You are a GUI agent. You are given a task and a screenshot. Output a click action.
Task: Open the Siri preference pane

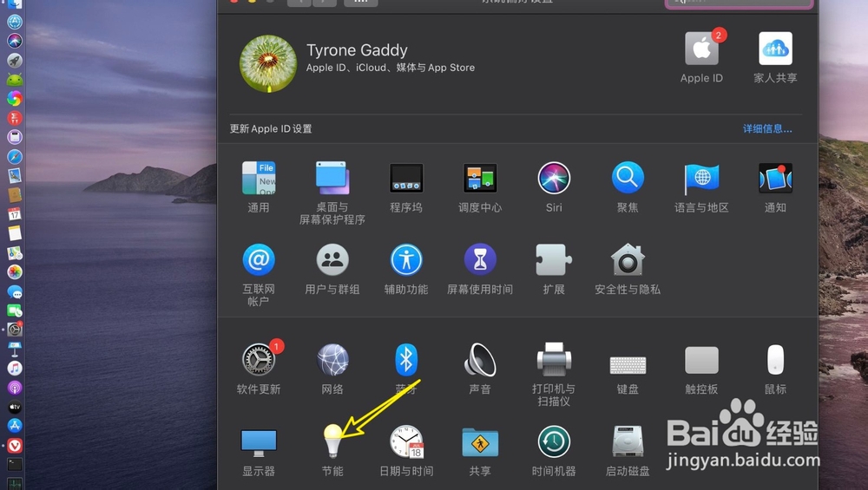[554, 178]
